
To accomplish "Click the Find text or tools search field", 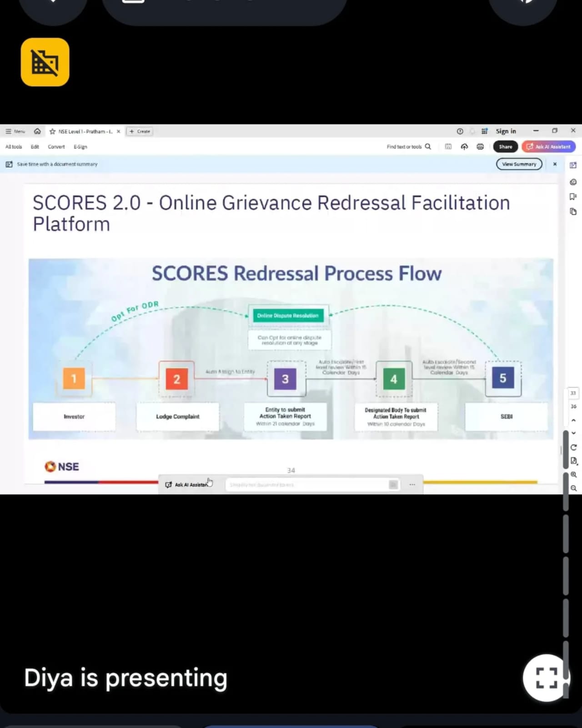I will 408,147.
